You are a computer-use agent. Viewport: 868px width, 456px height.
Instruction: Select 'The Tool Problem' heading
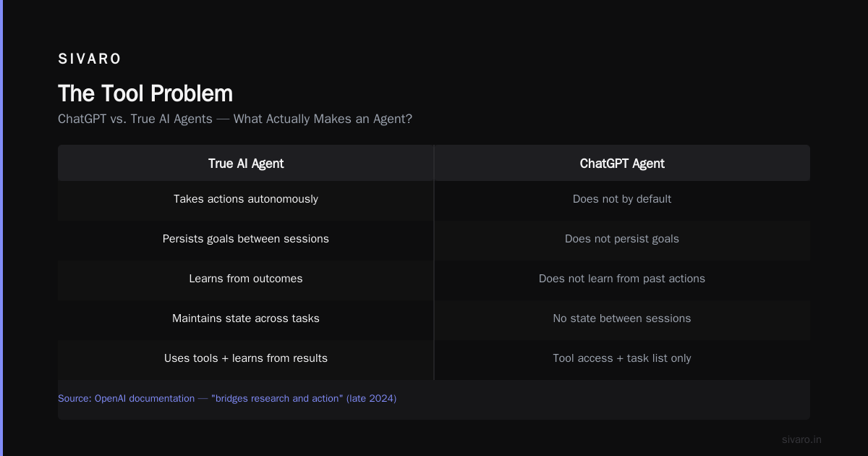(145, 93)
